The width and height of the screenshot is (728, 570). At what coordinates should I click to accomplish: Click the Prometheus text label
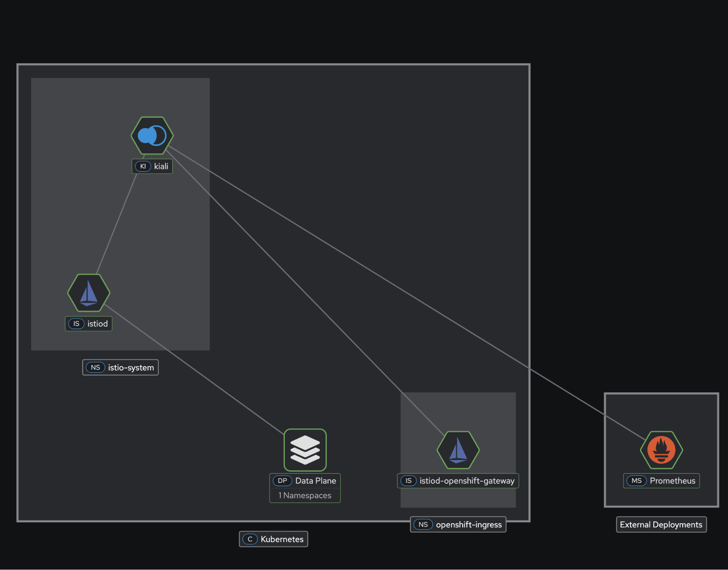click(672, 481)
